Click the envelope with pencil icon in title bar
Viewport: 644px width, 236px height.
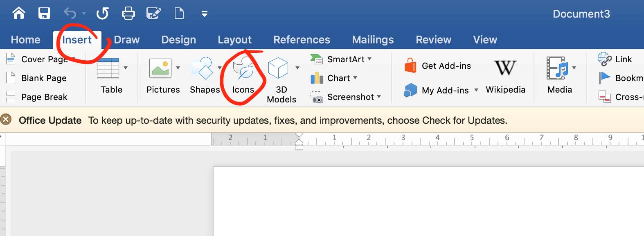(153, 14)
